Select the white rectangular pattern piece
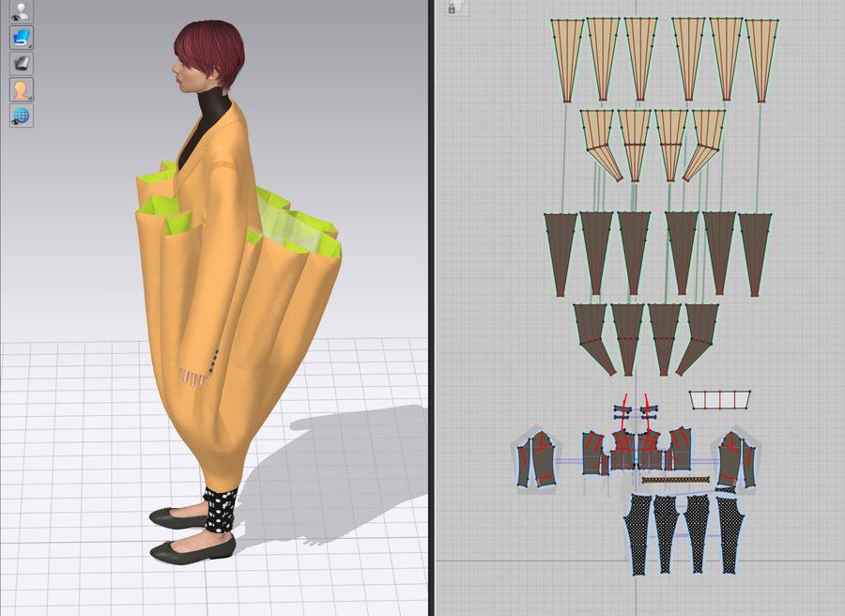 pos(720,400)
